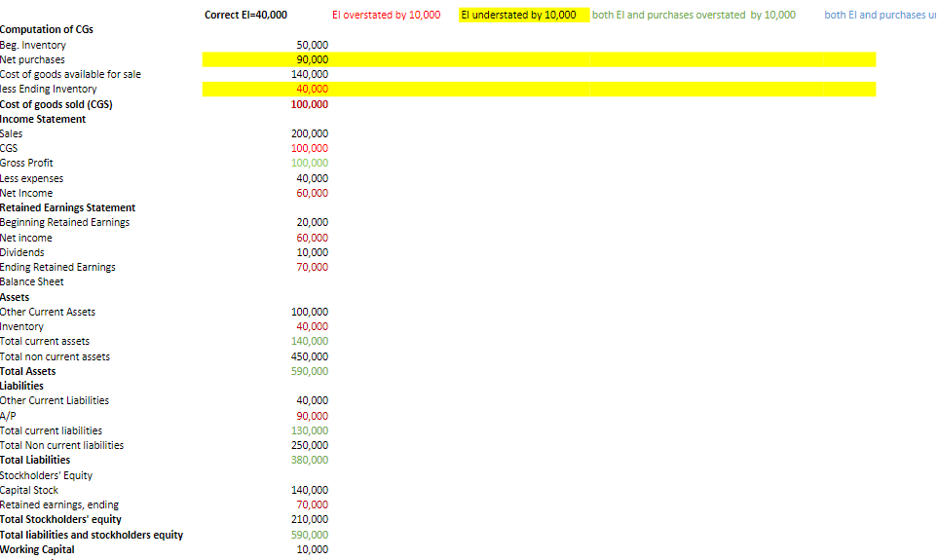This screenshot has height=560, width=939.
Task: Select the 'Correct EI=40,000' column header
Action: 245,15
